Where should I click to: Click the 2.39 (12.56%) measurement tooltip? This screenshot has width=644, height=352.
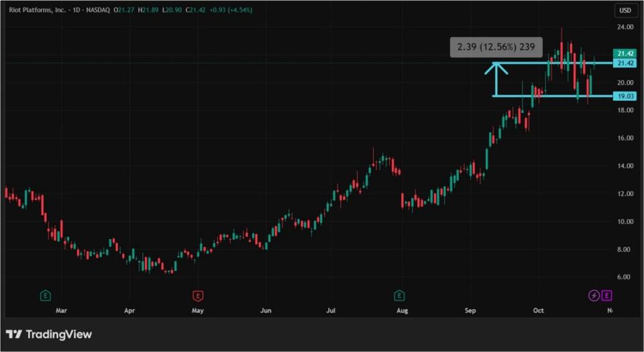click(495, 47)
